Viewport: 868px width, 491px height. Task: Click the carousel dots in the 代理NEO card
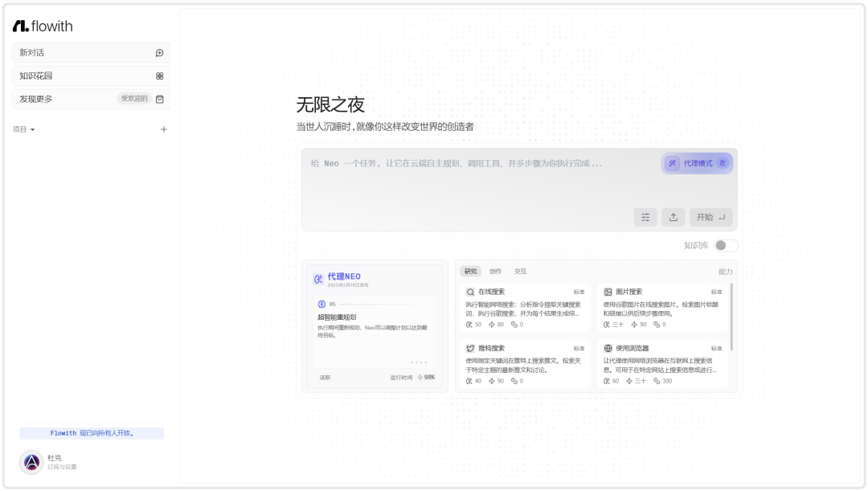(x=419, y=362)
